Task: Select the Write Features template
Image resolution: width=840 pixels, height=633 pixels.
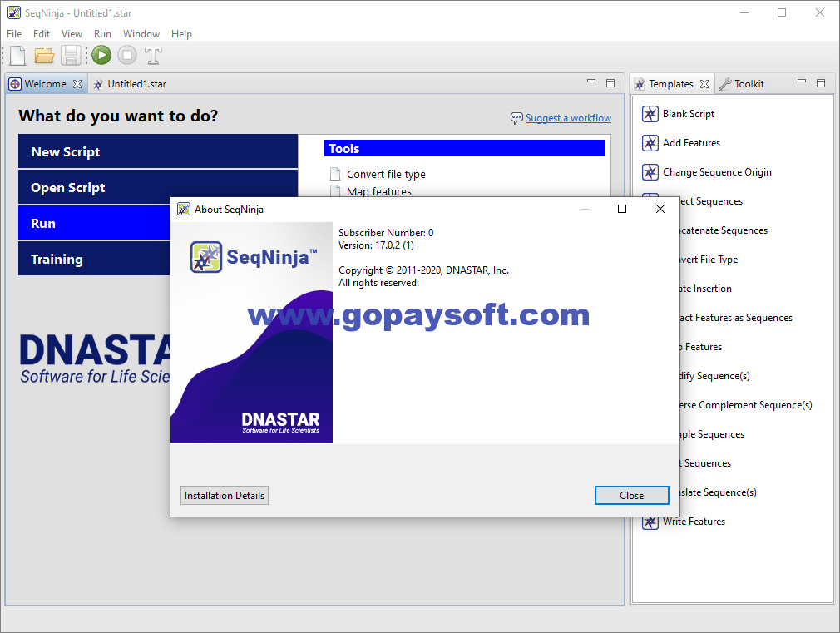Action: point(694,522)
